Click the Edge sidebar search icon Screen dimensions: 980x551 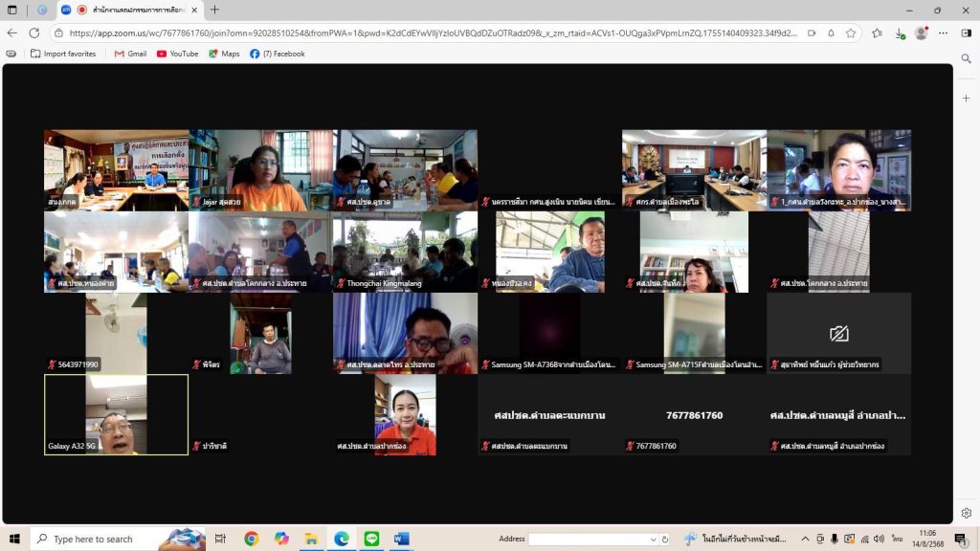tap(966, 58)
